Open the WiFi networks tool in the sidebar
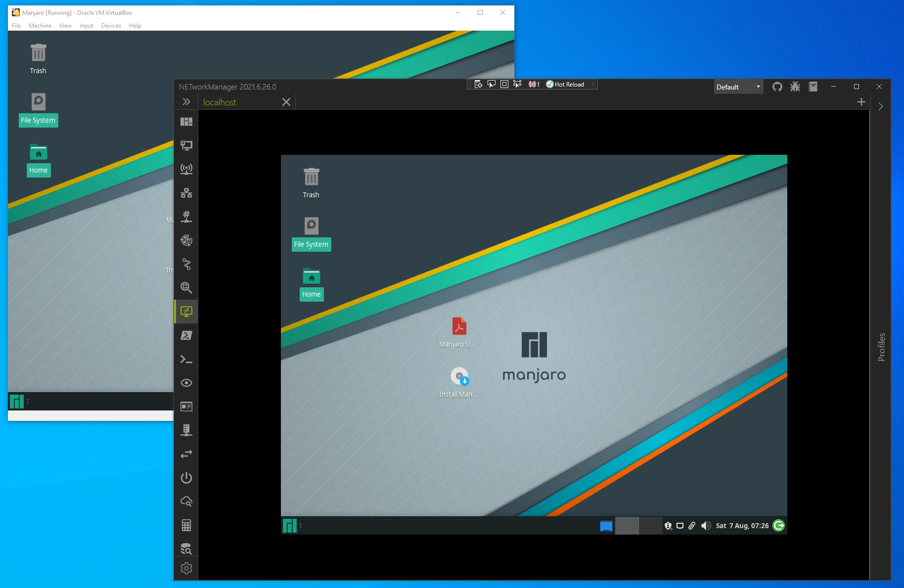The height and width of the screenshot is (588, 904). click(186, 169)
